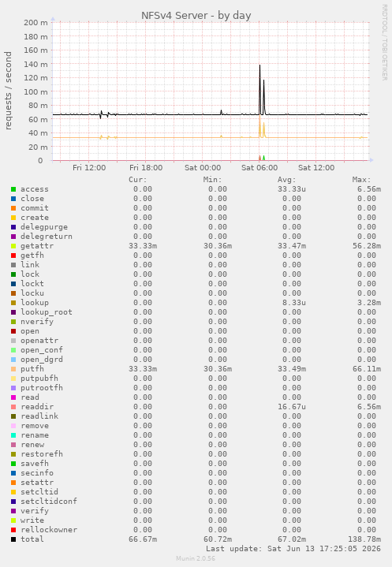
Task: Click the total Cur value '66.67m'
Action: pyautogui.click(x=143, y=539)
